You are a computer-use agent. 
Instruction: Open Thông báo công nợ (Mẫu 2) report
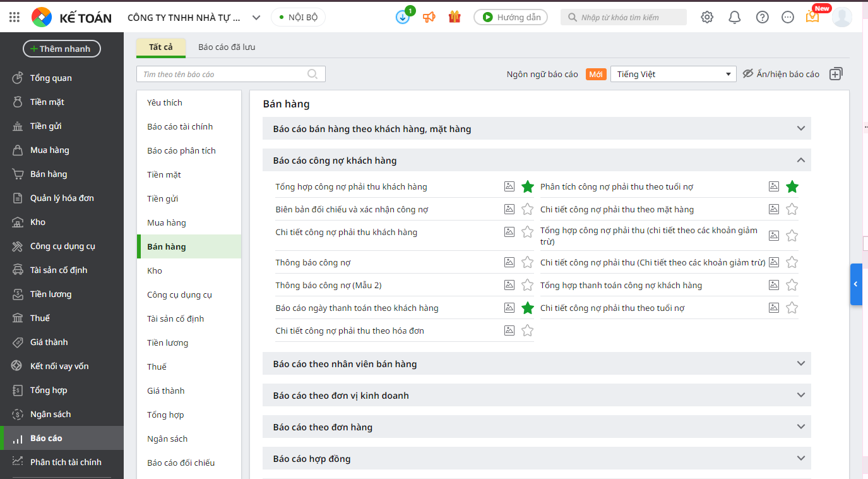pos(328,285)
